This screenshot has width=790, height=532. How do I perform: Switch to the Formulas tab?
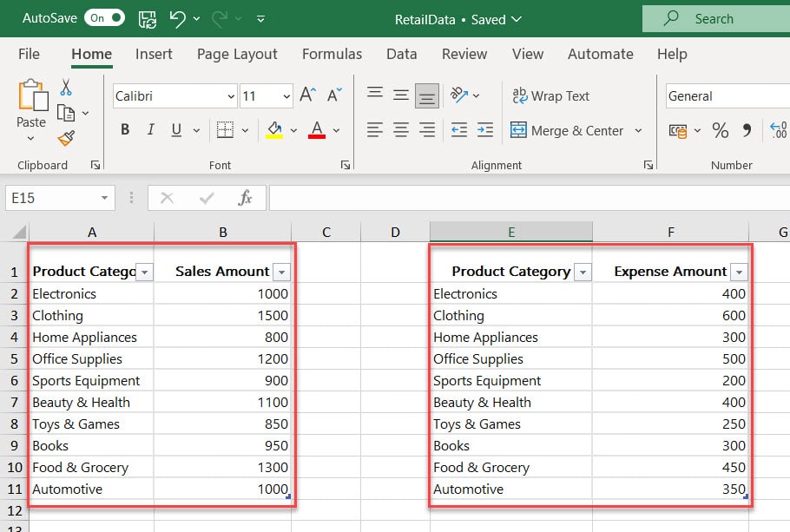point(332,54)
